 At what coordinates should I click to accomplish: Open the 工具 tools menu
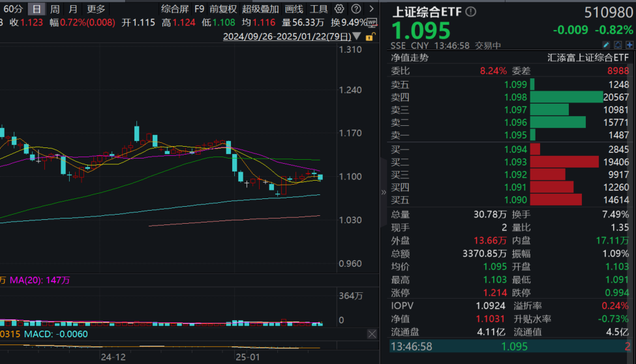tap(319, 9)
